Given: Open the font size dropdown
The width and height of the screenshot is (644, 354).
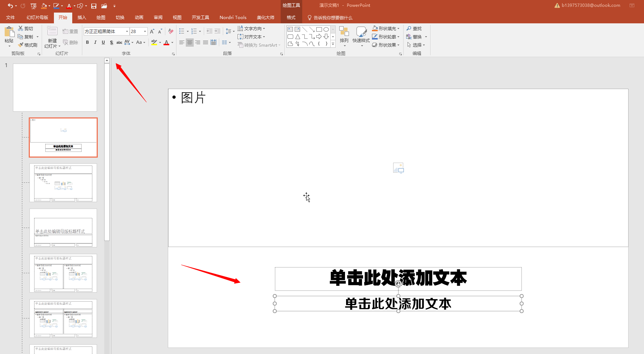Looking at the screenshot, I should [x=145, y=32].
